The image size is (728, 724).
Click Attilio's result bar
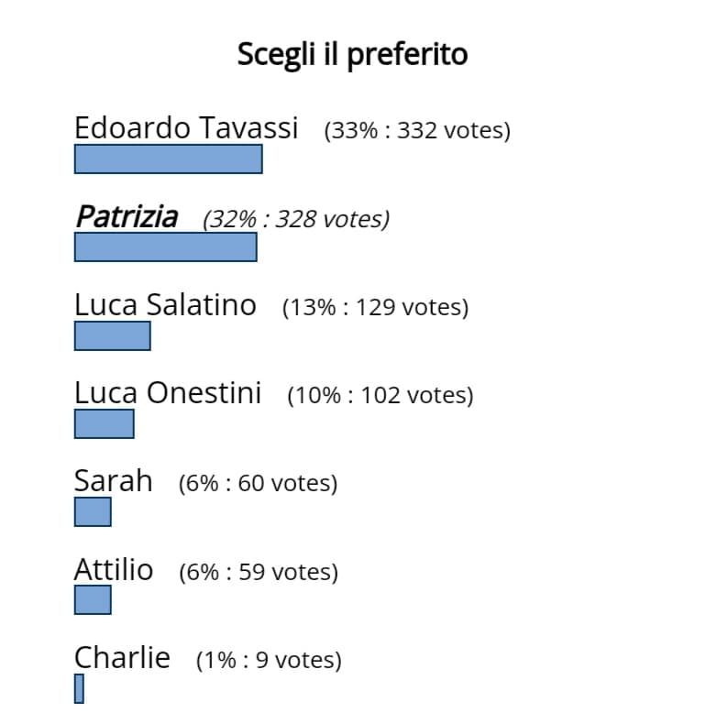(x=93, y=600)
